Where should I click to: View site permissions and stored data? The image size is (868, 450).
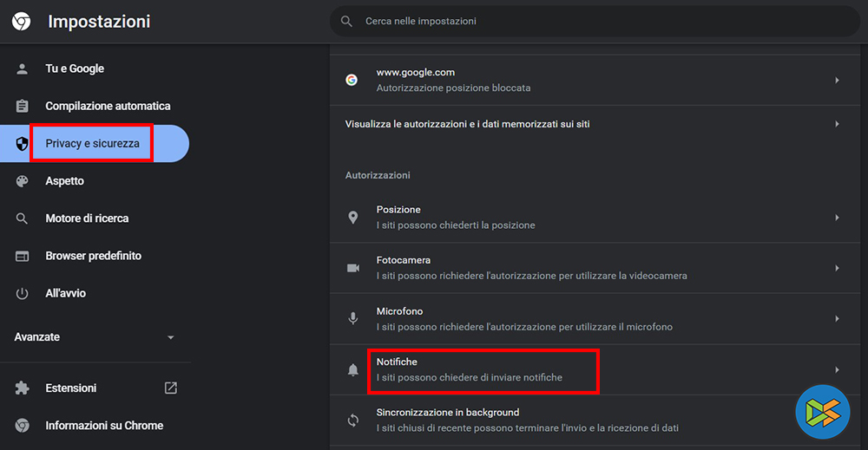(x=467, y=124)
